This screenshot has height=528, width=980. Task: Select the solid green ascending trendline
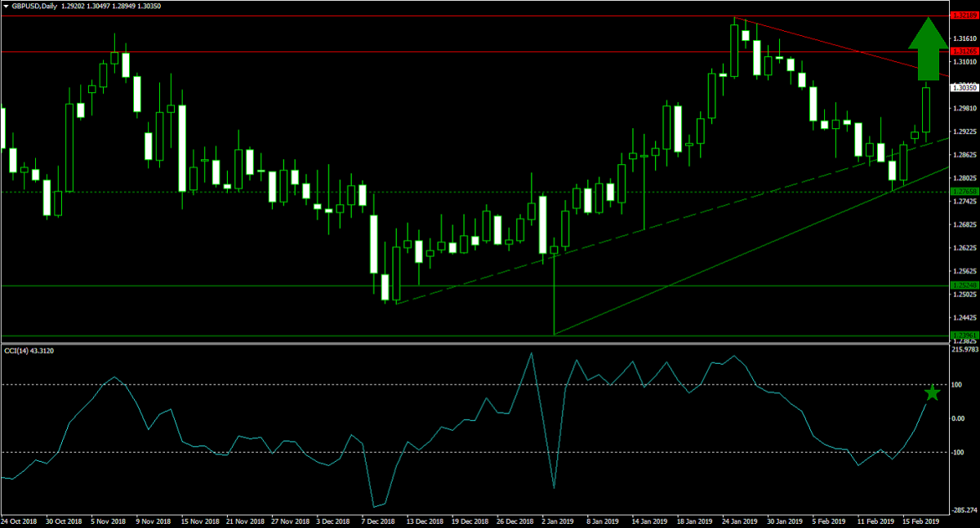coord(735,253)
